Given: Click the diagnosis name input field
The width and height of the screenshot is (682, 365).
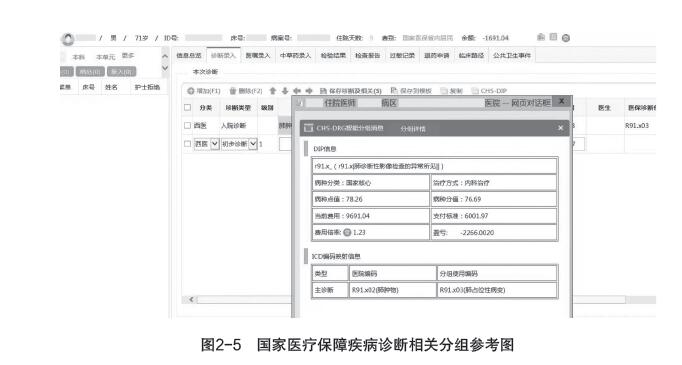Looking at the screenshot, I should [x=285, y=144].
